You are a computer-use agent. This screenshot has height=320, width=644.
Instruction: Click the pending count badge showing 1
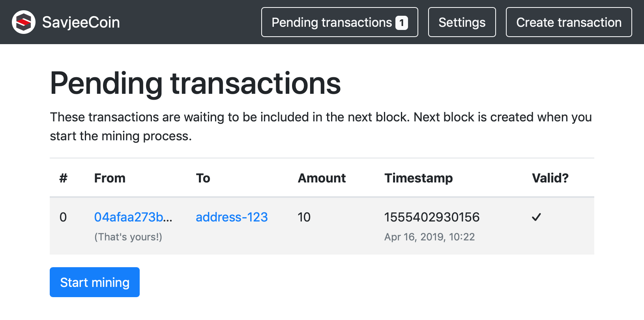401,23
